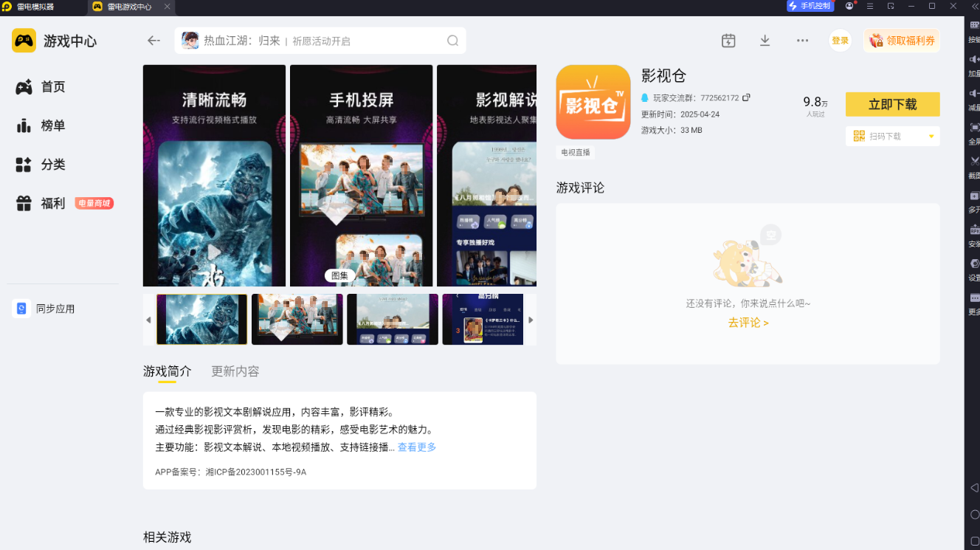Click the install APK icon
The image size is (980, 550).
tap(974, 230)
